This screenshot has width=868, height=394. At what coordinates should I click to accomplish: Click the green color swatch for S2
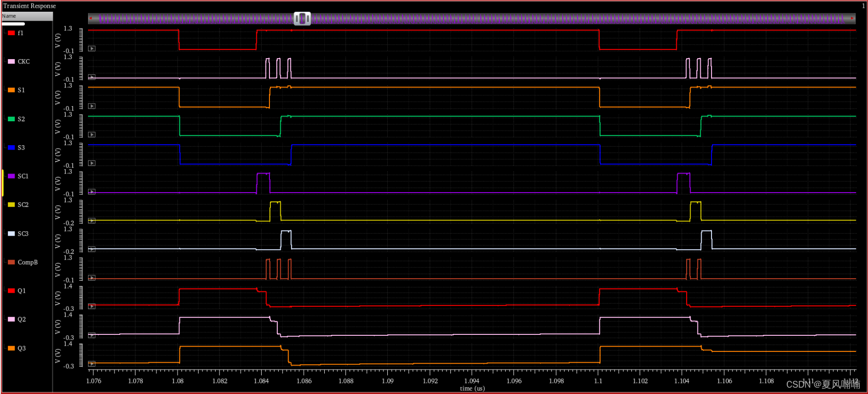coord(11,119)
